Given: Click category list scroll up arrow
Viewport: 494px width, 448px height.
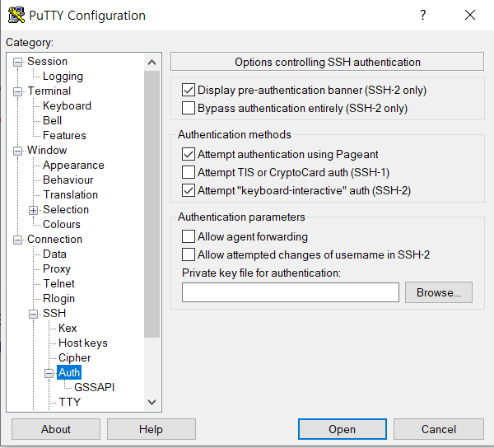Looking at the screenshot, I should coord(151,63).
